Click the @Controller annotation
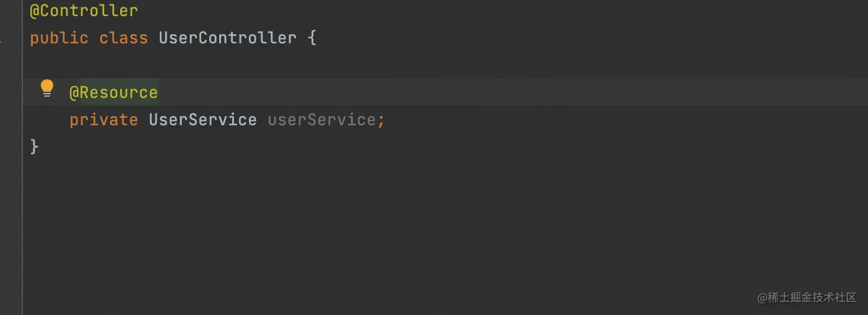This screenshot has width=868, height=315. [x=84, y=11]
